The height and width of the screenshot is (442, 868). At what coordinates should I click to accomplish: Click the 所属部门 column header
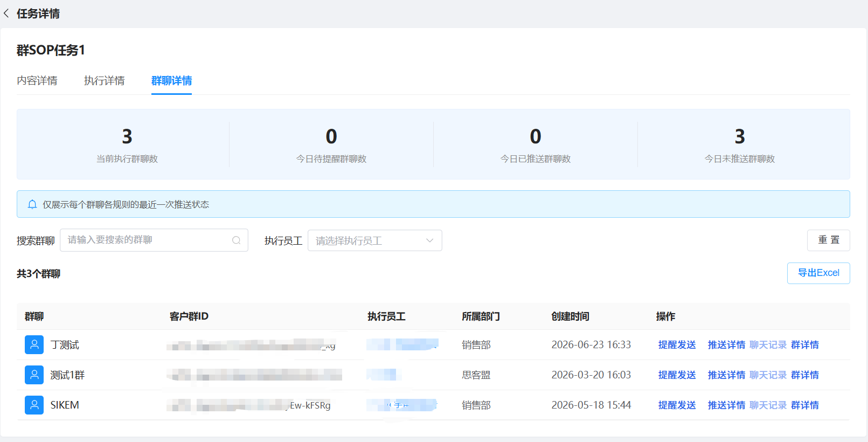[481, 316]
